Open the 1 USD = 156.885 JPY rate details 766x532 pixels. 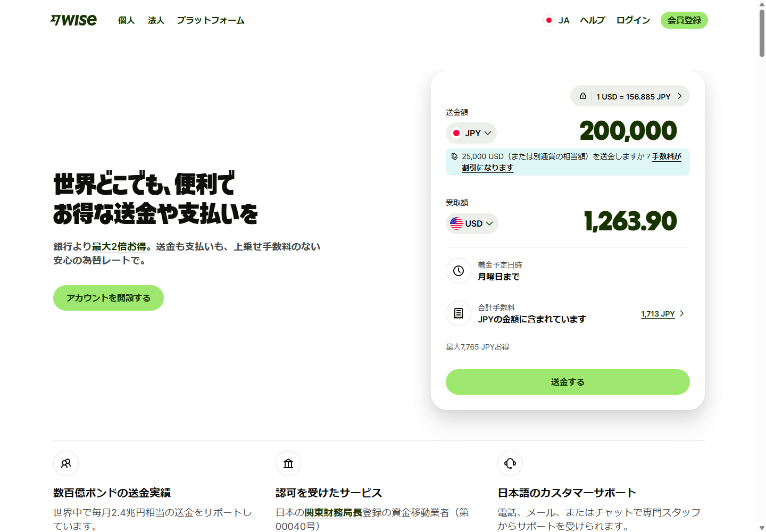(630, 96)
